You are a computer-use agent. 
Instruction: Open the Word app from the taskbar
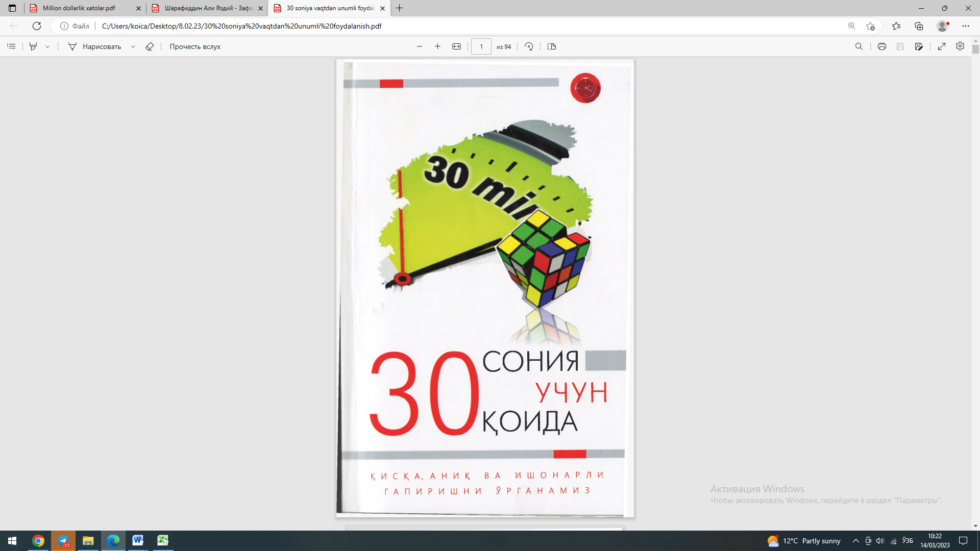click(x=138, y=540)
